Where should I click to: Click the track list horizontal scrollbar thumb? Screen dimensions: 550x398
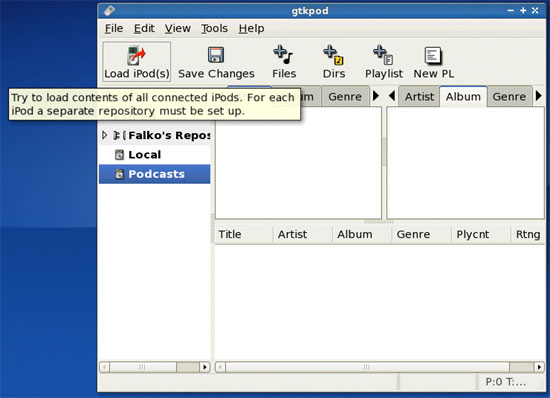[x=367, y=367]
